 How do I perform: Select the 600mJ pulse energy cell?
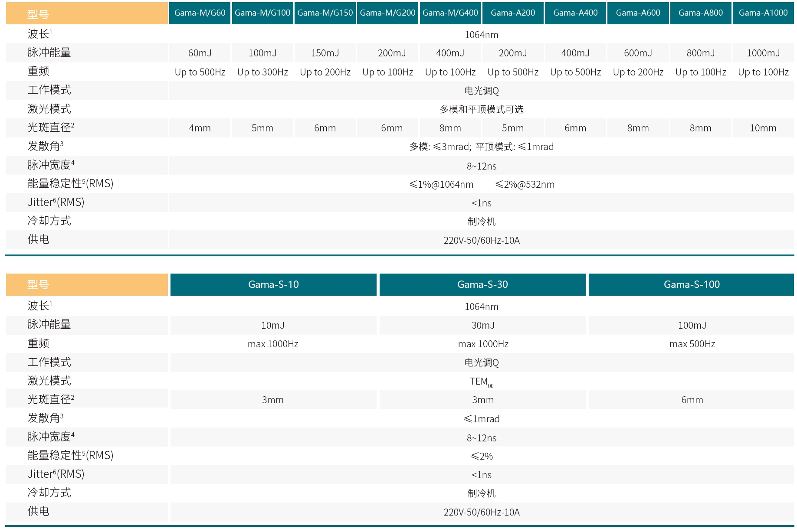[x=638, y=53]
